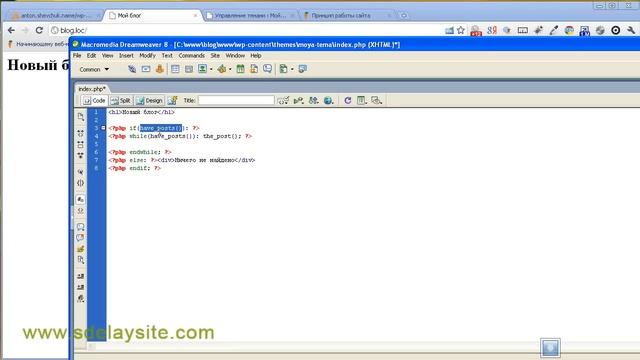Insert a Comment from the Common bar
640x360 pixels.
(x=267, y=69)
